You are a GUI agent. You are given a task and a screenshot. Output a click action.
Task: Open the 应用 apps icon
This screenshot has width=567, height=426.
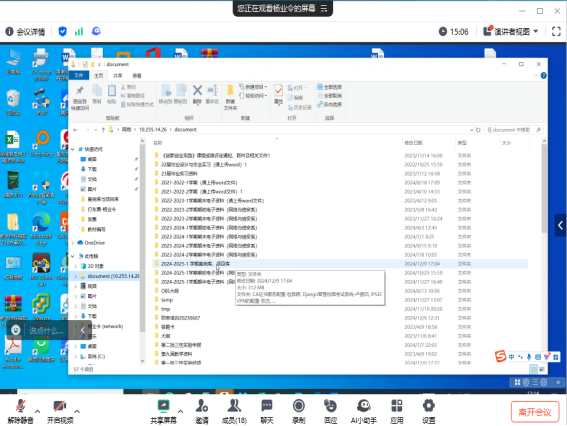(397, 412)
